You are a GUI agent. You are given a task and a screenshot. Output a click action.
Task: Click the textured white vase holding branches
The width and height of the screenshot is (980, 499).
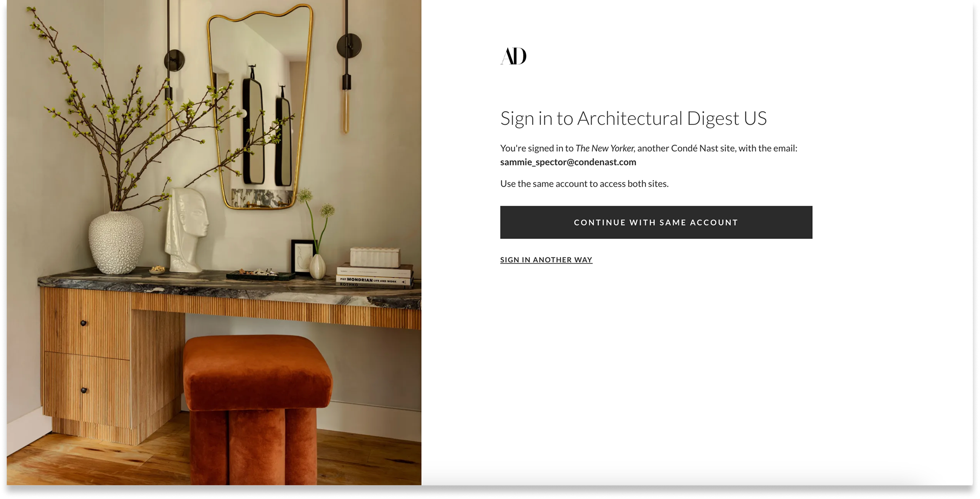116,243
